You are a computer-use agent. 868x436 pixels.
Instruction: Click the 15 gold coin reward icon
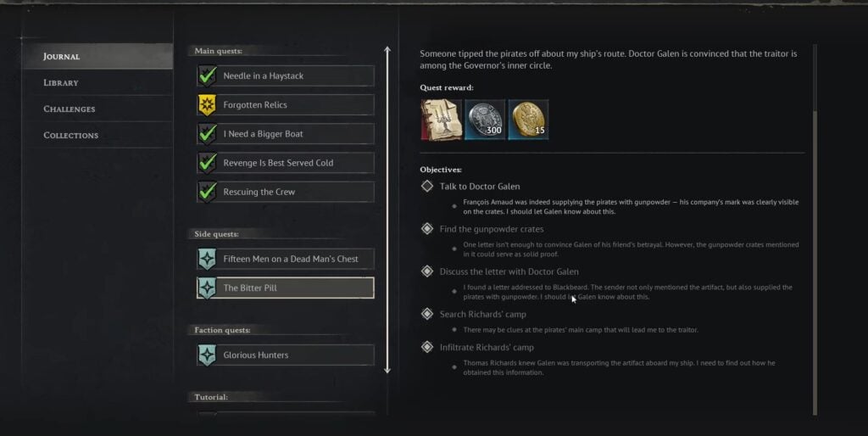528,120
